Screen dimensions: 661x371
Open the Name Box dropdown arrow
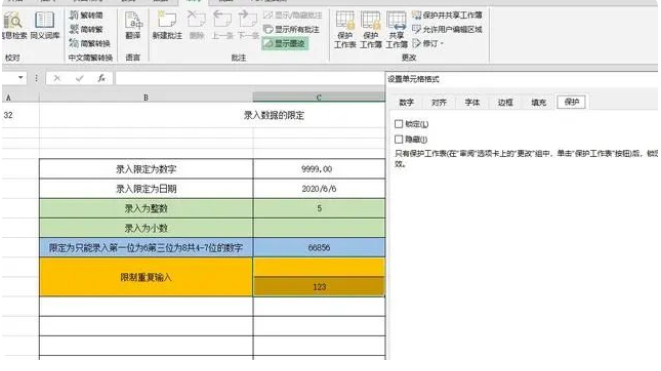[x=20, y=78]
